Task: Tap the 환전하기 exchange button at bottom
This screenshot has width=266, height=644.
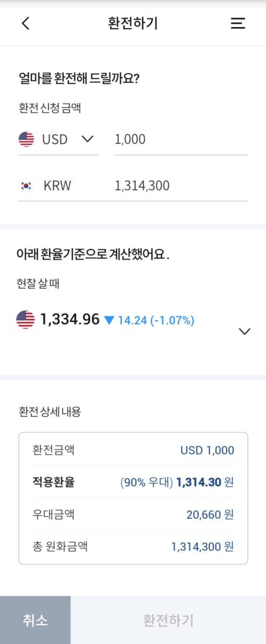Action: [x=169, y=620]
